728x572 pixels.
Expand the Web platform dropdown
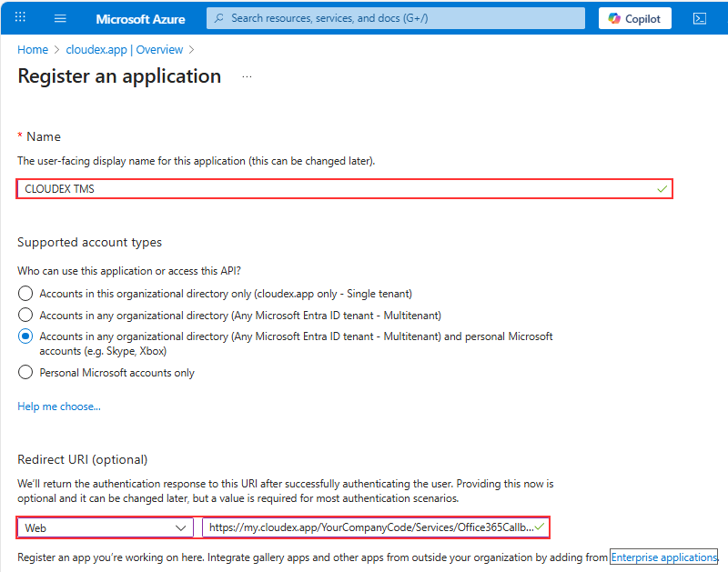click(x=105, y=527)
